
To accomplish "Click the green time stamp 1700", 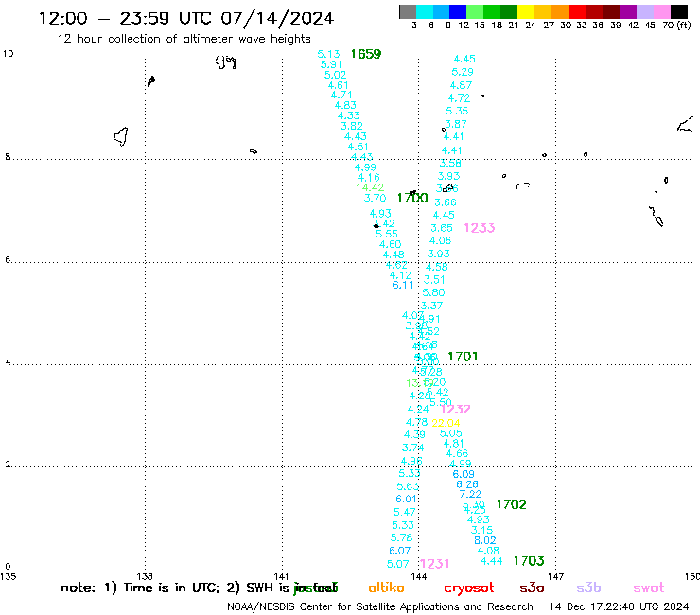I will 412,198.
